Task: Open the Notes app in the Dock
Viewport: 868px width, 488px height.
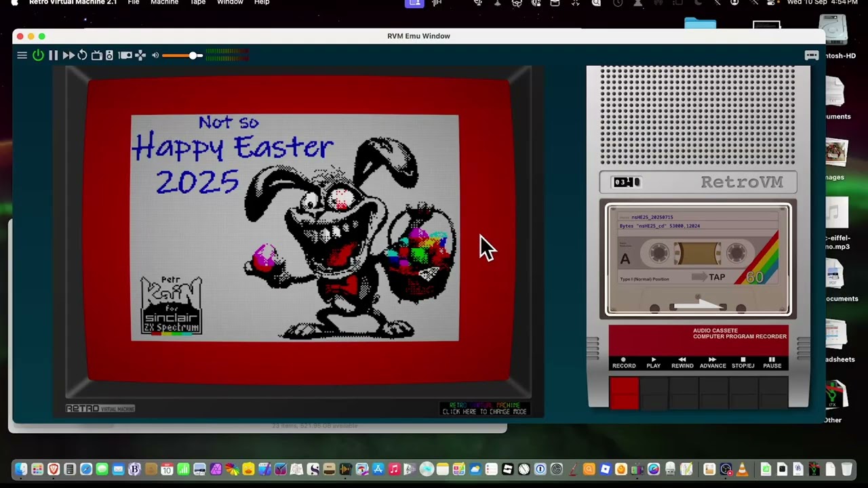Action: pos(442,469)
